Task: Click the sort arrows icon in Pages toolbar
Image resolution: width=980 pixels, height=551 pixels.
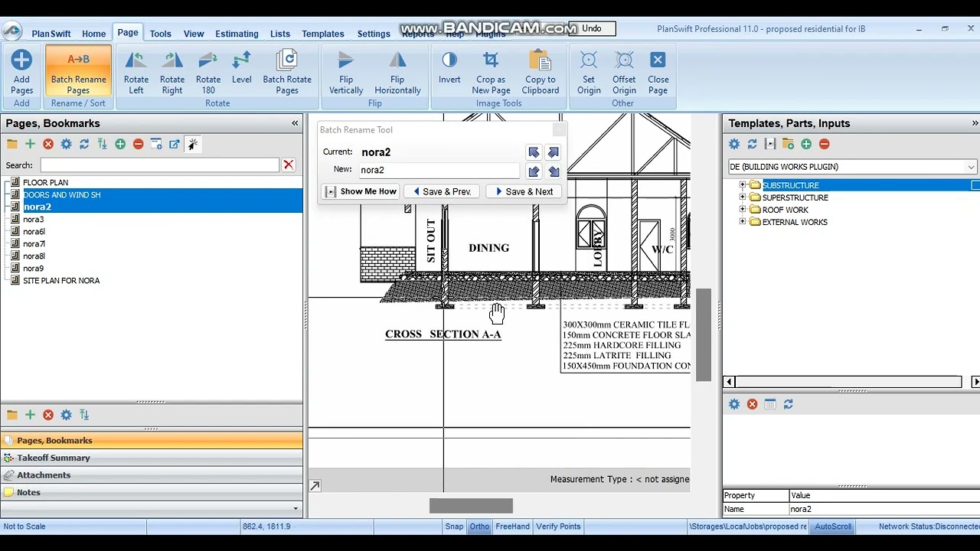Action: point(102,144)
